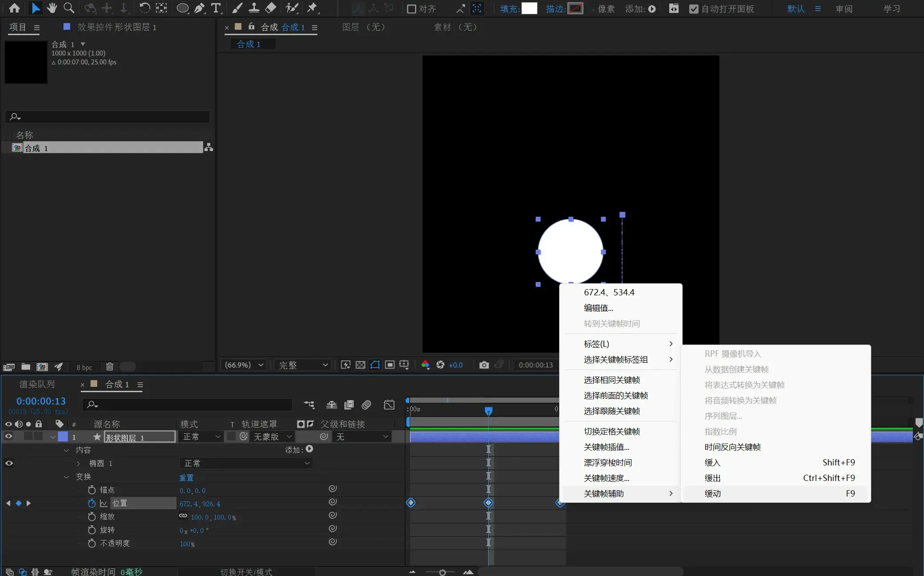This screenshot has width=924, height=576.
Task: Toggle Position (位置) stopwatch
Action: pyautogui.click(x=91, y=503)
